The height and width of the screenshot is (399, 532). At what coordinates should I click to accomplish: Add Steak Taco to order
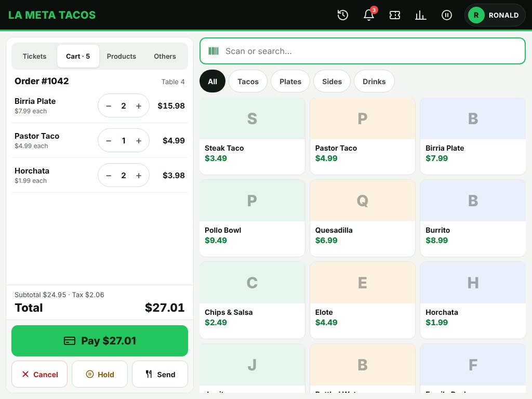point(252,137)
